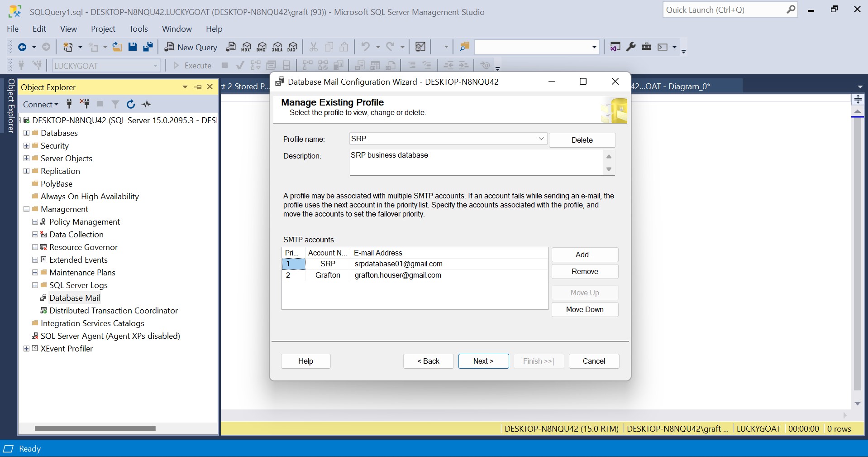Open the Project menu
Screen dimensions: 868x457
[103, 29]
